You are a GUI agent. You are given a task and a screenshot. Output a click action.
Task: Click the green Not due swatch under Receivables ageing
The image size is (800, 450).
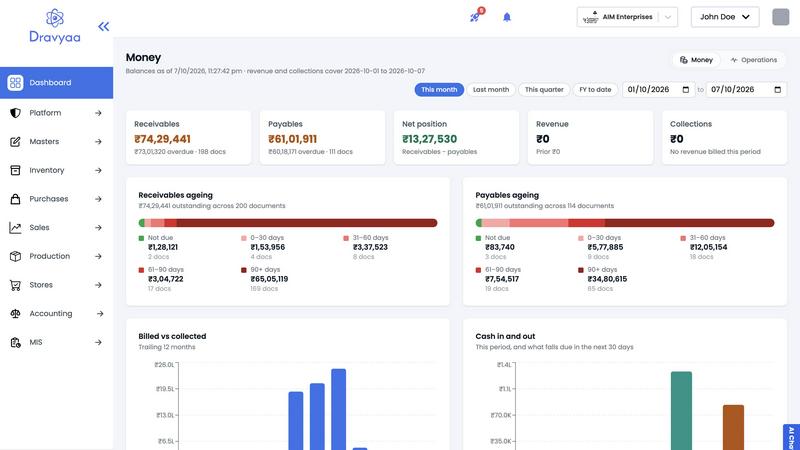[141, 238]
